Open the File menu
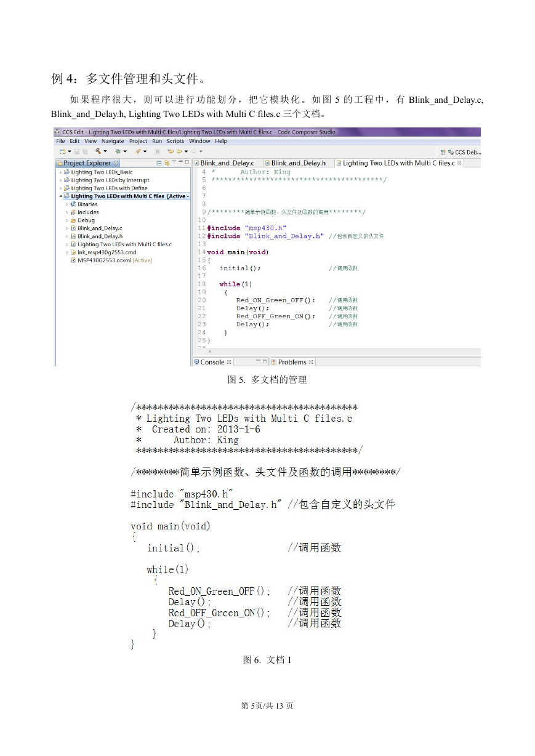 [x=60, y=141]
